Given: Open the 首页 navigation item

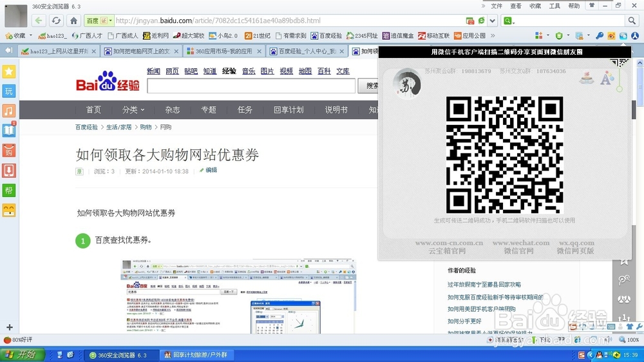Looking at the screenshot, I should [93, 110].
